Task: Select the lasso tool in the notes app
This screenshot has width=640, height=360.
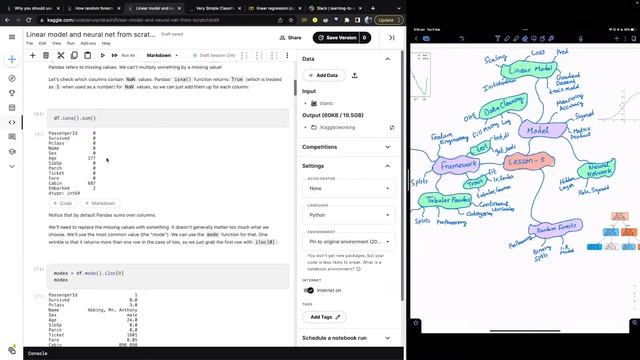Action: (x=533, y=38)
